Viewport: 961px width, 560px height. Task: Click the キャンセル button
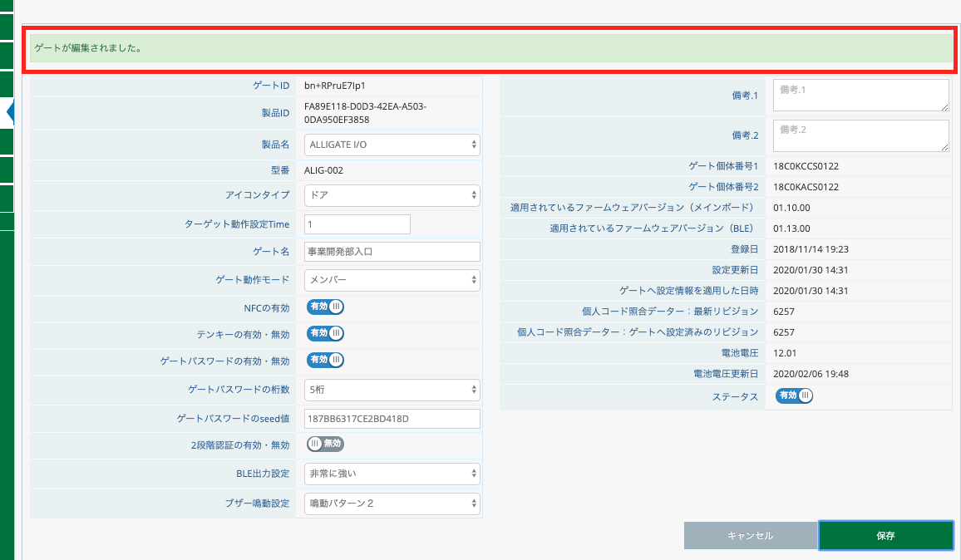pos(750,536)
